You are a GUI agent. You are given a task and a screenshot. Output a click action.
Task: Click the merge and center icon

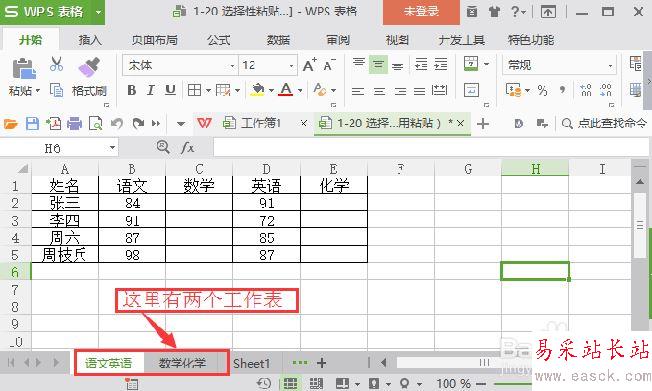pyautogui.click(x=471, y=64)
